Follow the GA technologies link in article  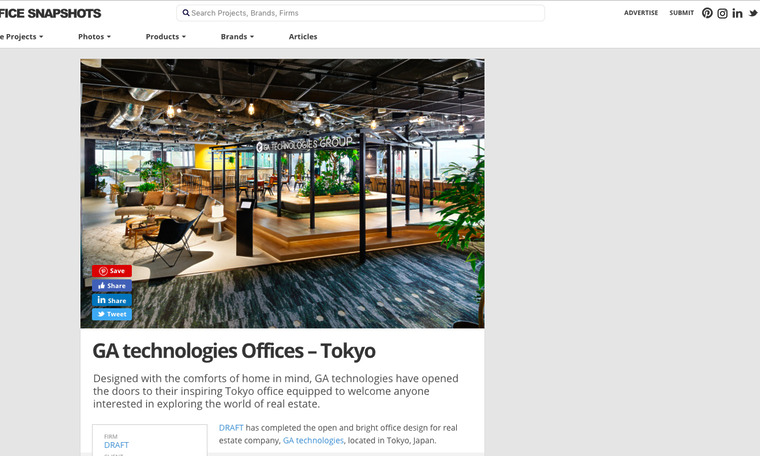coord(313,440)
